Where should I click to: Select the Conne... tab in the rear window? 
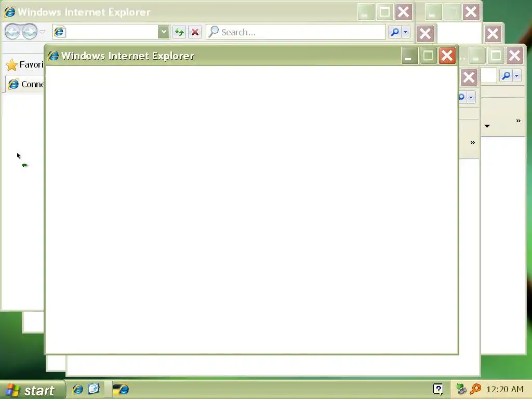25,84
